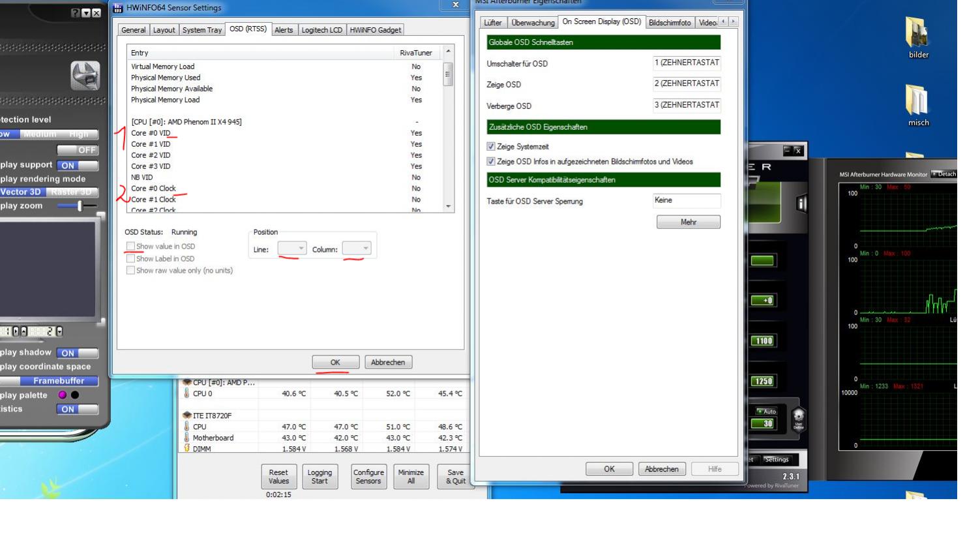
Task: Click the ITE IT8720F chip icon
Action: [x=187, y=415]
